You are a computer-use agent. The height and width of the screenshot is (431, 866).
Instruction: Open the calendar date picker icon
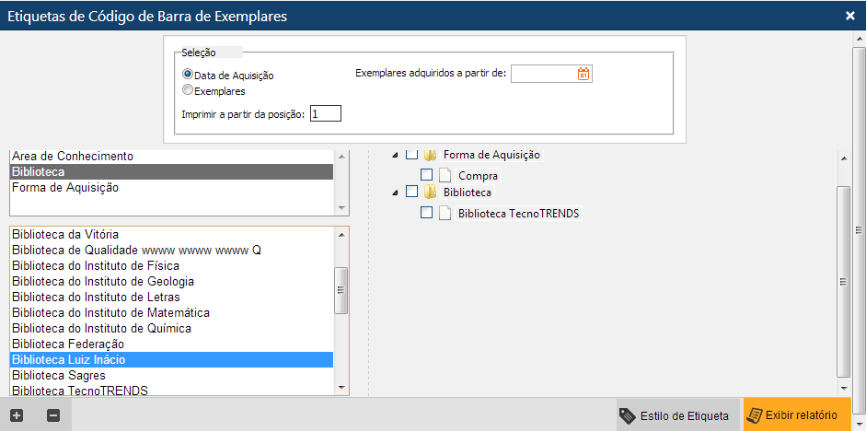tap(584, 73)
